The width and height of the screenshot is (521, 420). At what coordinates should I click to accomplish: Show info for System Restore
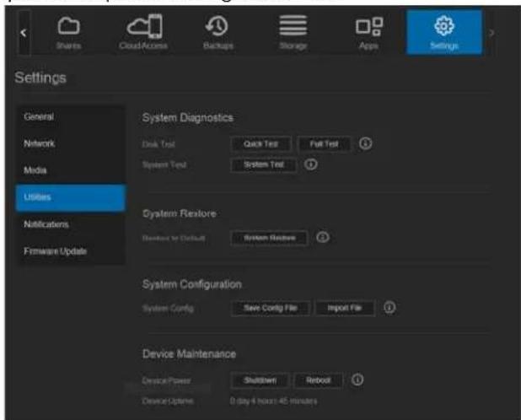click(x=323, y=237)
